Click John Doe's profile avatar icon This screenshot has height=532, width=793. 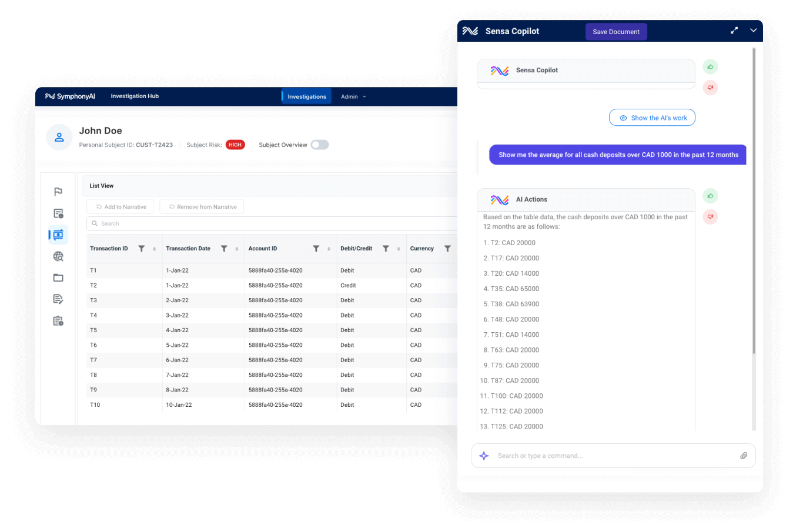pyautogui.click(x=59, y=138)
